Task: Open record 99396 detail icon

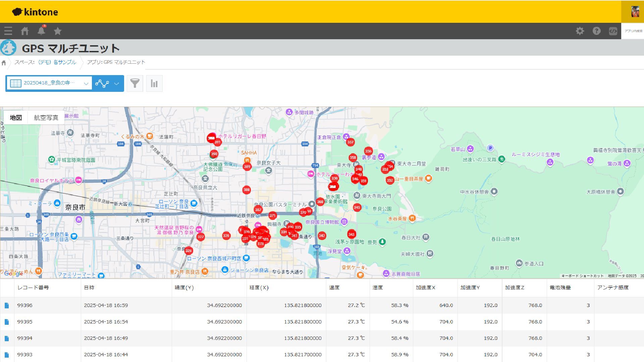Action: pyautogui.click(x=7, y=305)
